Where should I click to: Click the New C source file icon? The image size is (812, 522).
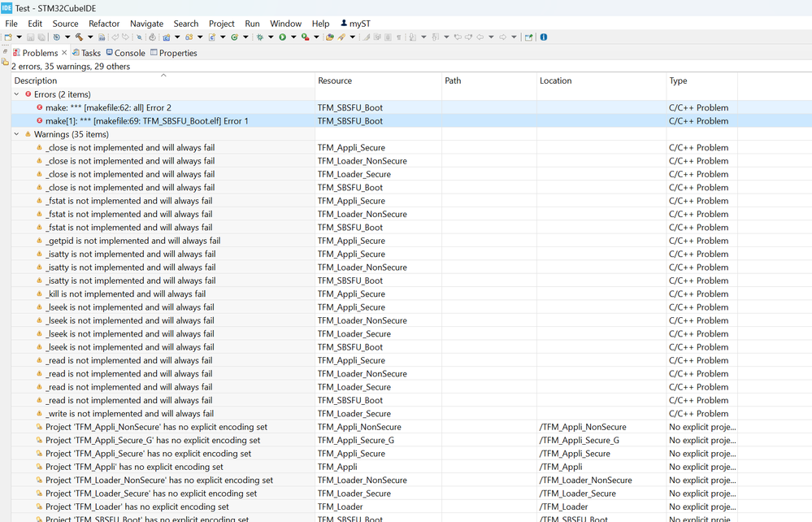[x=212, y=37]
